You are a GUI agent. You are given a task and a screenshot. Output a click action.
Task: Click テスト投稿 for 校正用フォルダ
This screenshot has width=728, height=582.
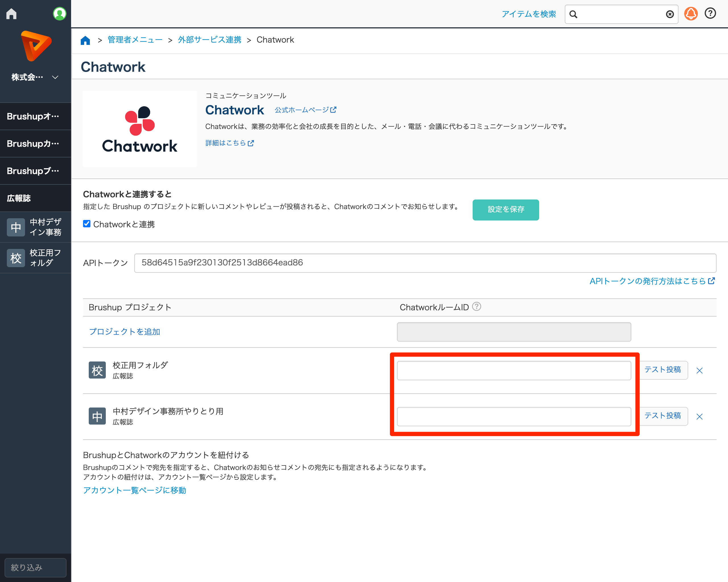tap(663, 370)
